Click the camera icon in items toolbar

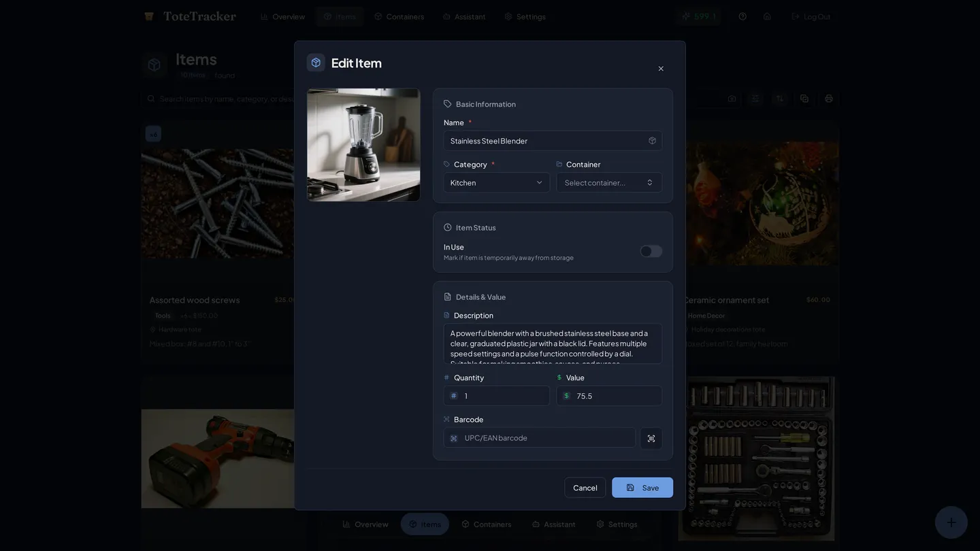(x=732, y=99)
